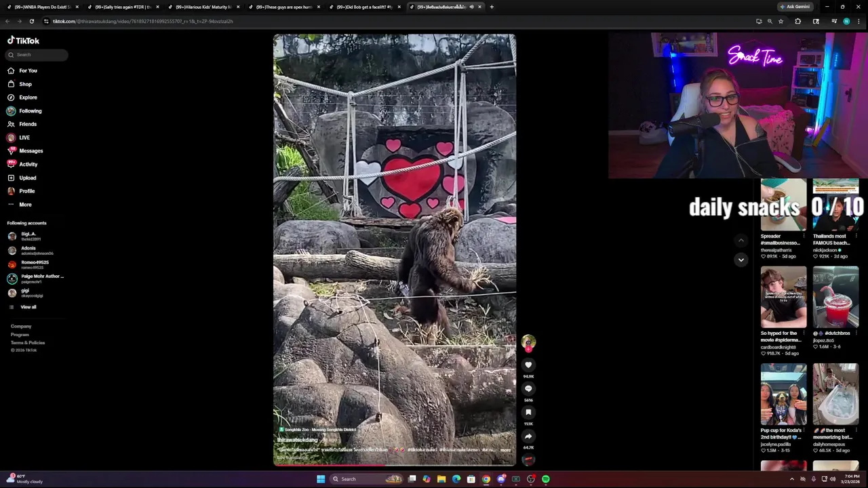Open the Songkhla Zoo location tag
Image resolution: width=868 pixels, height=488 pixels.
[x=317, y=430]
